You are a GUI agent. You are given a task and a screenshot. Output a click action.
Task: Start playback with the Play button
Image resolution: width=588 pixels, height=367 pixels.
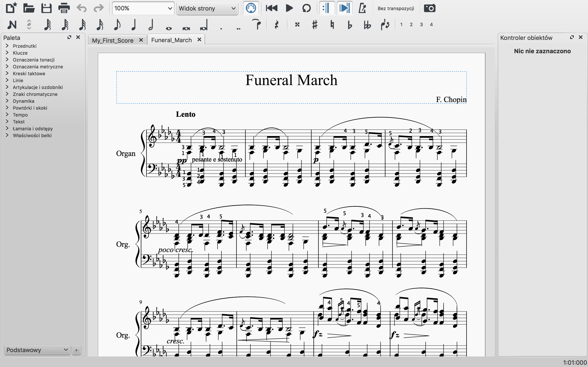click(x=289, y=8)
